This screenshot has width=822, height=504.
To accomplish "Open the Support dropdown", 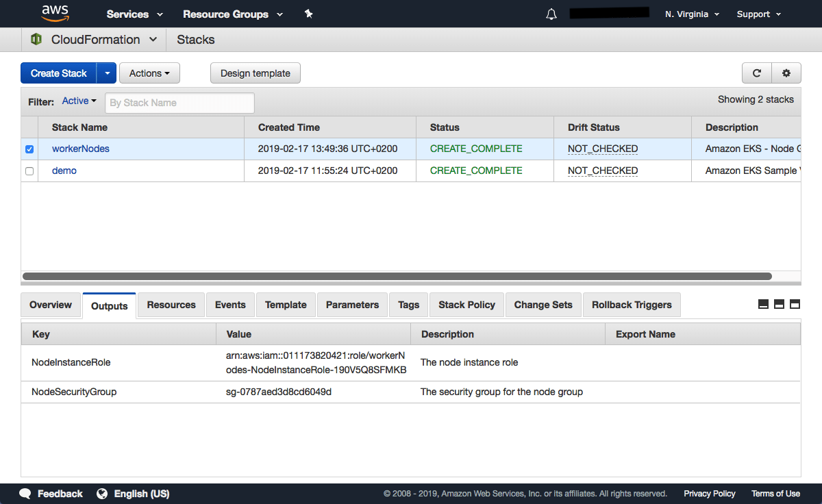I will [759, 14].
